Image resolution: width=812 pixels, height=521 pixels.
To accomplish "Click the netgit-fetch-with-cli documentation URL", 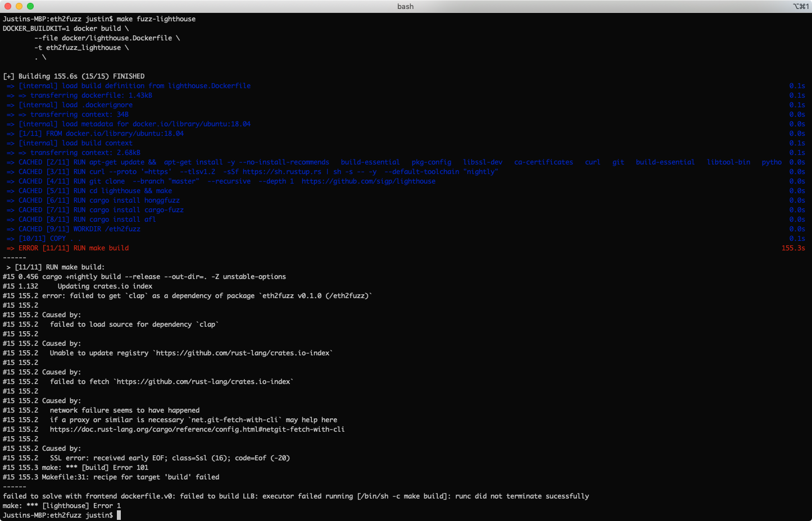I will (197, 429).
